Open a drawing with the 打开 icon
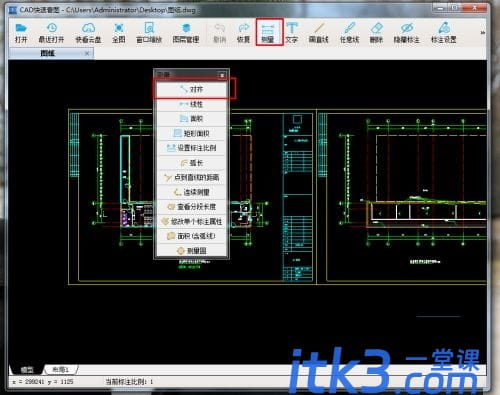Screen dimensions: 500x395 21,33
